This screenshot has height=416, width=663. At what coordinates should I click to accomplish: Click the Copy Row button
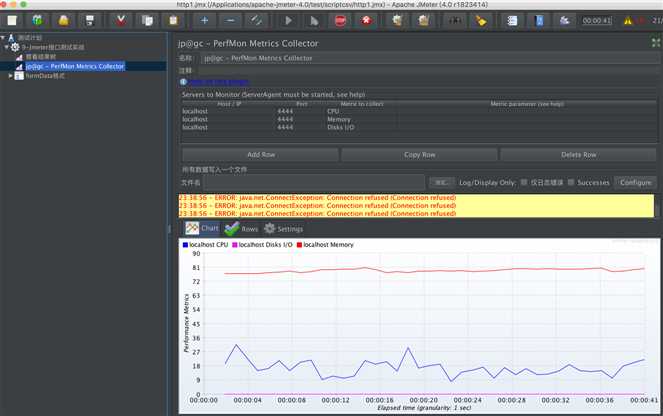419,155
